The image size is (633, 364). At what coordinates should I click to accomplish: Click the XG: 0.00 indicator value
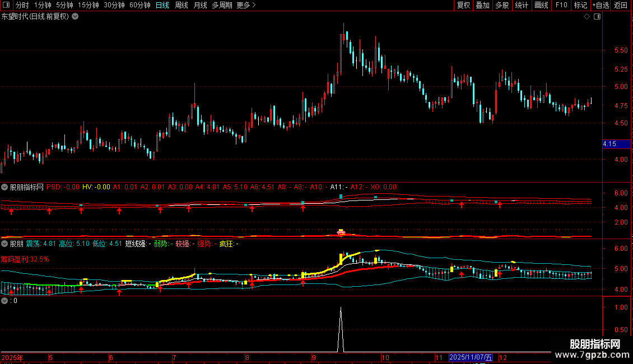(384, 187)
